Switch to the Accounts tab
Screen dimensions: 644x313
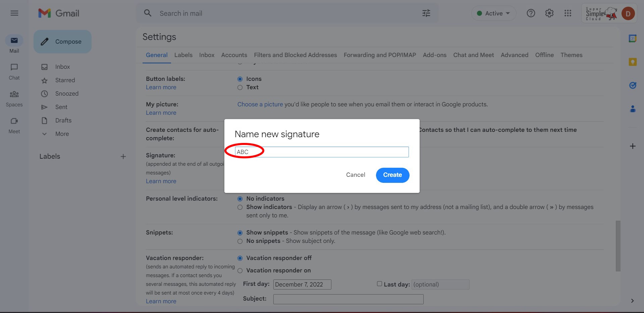[x=234, y=55]
